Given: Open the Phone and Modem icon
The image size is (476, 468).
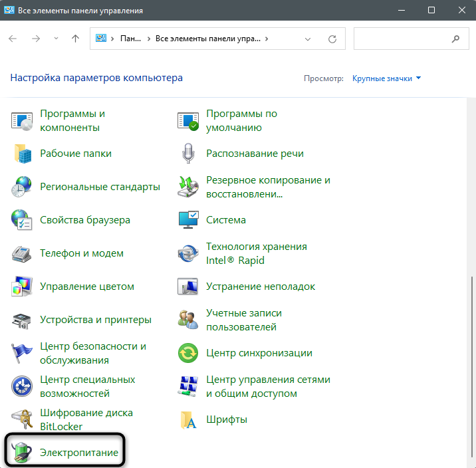Looking at the screenshot, I should tap(21, 254).
